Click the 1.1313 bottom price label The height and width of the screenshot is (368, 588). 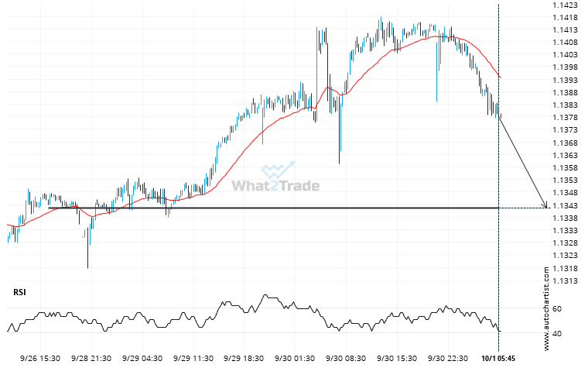point(563,280)
